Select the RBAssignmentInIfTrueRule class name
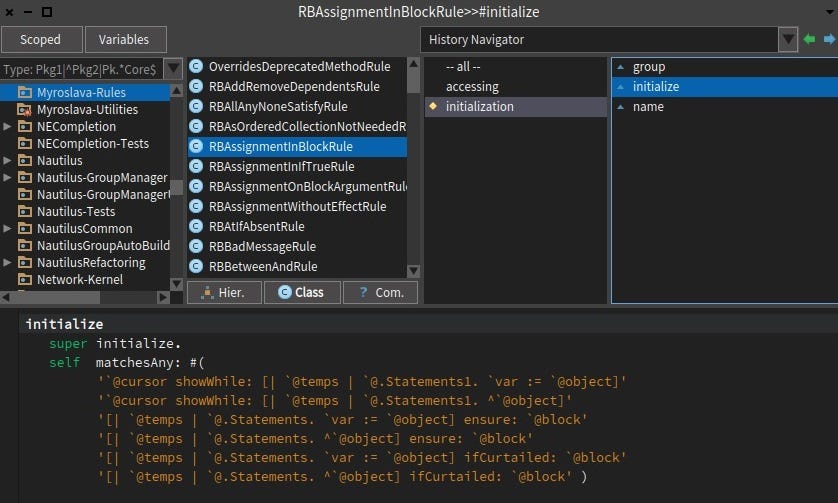Image resolution: width=838 pixels, height=503 pixels. pyautogui.click(x=282, y=166)
